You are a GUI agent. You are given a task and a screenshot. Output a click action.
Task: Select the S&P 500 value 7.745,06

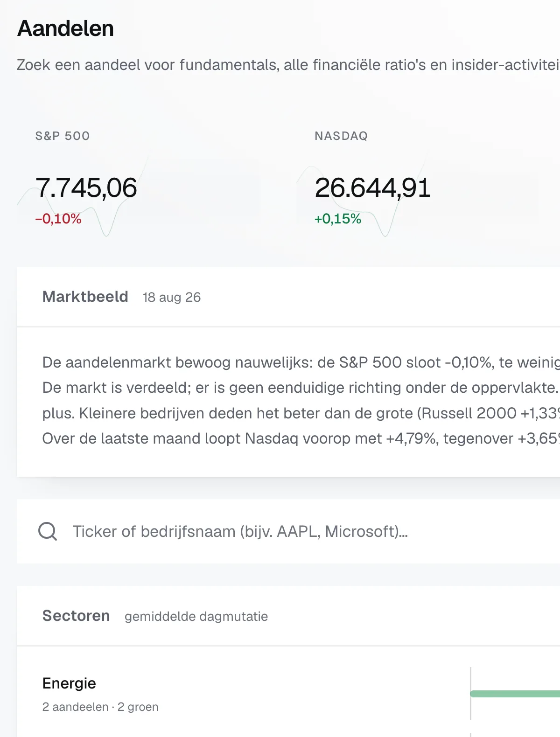pos(86,188)
